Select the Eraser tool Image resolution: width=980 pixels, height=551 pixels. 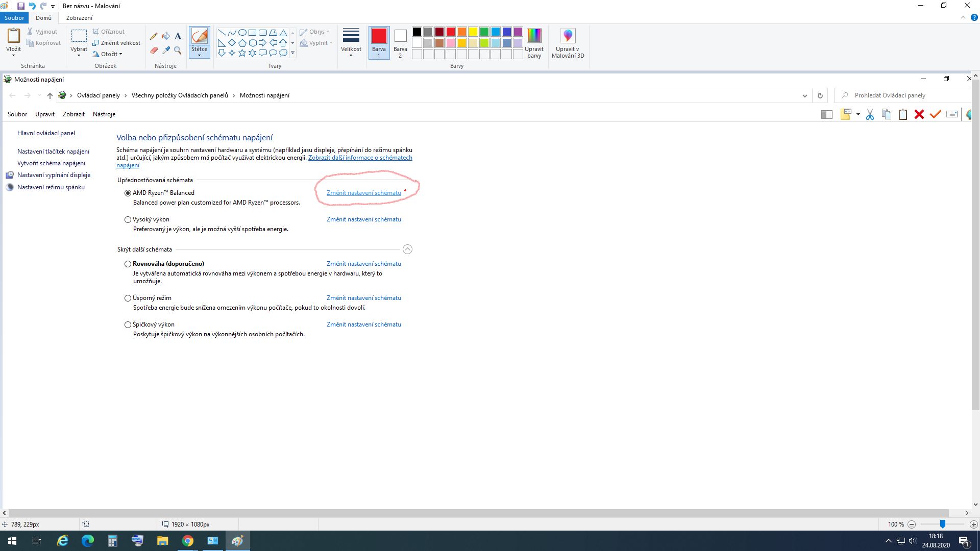click(x=154, y=50)
